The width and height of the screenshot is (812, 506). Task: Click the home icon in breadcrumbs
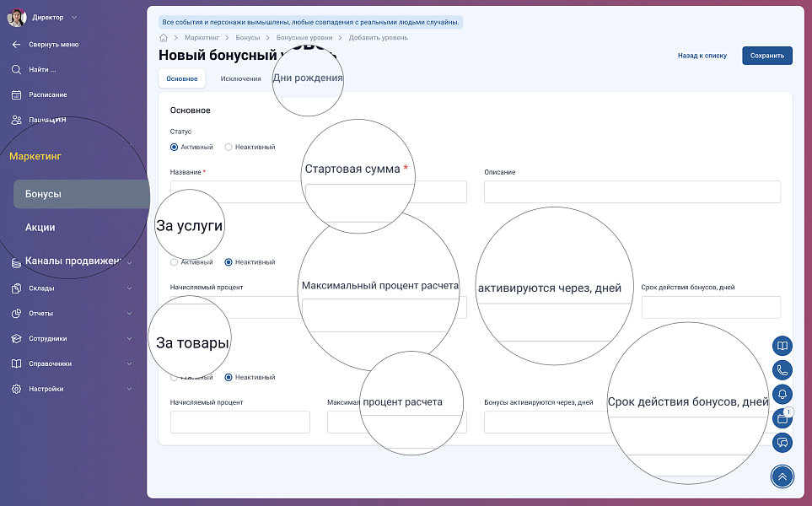(x=164, y=38)
